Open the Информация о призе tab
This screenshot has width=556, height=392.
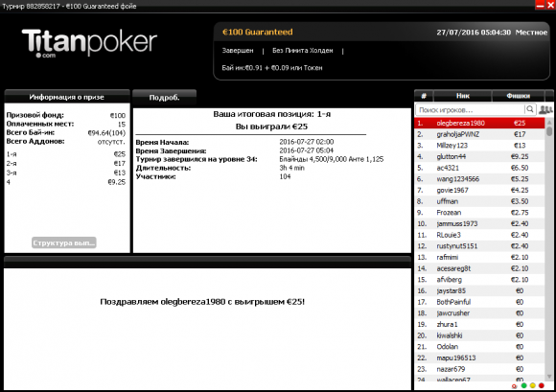pyautogui.click(x=67, y=97)
